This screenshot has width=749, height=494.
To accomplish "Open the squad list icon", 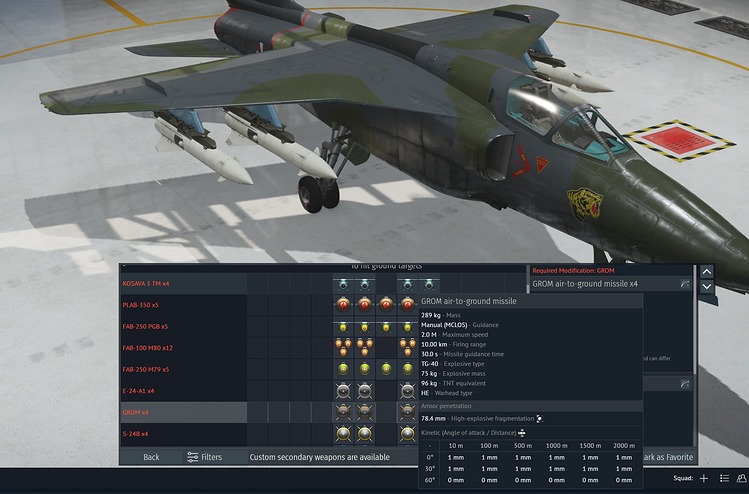I will pyautogui.click(x=724, y=478).
